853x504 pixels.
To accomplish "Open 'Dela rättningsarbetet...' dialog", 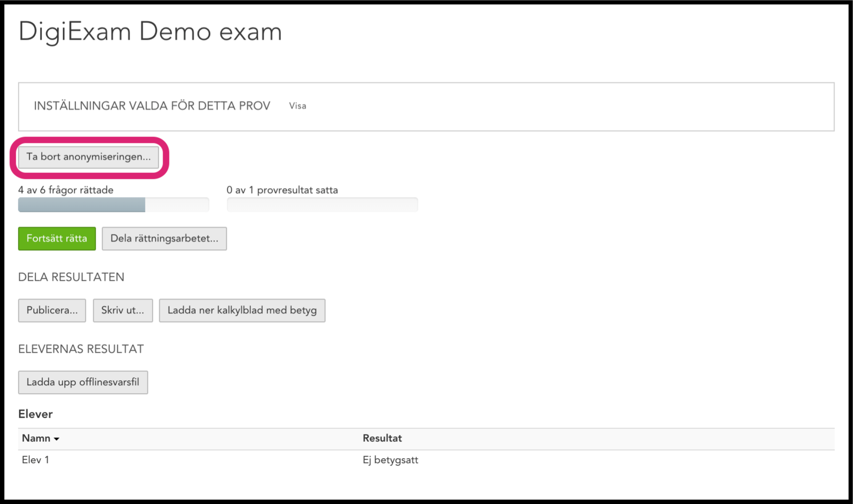I will pyautogui.click(x=164, y=238).
